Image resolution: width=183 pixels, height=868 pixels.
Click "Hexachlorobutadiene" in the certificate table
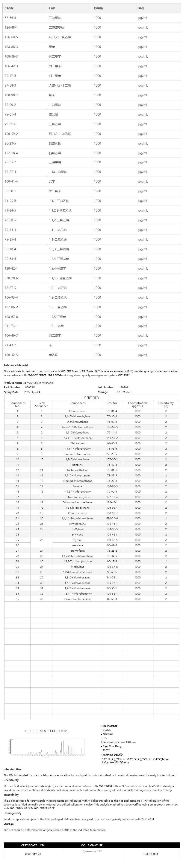(77, 599)
